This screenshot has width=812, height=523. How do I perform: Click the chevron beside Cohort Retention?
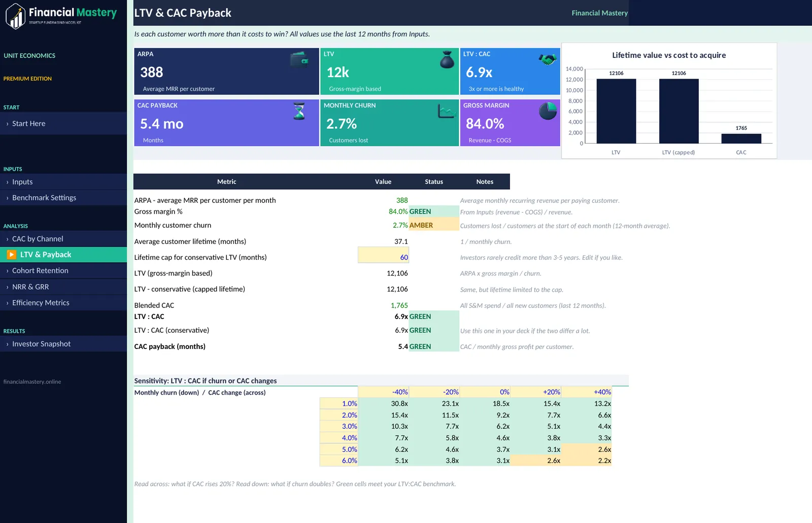click(x=7, y=271)
